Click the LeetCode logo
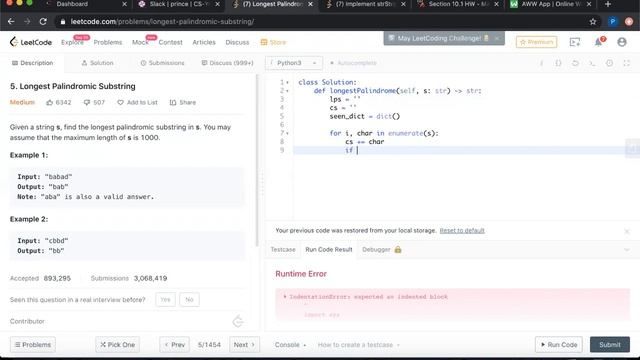This screenshot has width=640, height=360. point(31,42)
